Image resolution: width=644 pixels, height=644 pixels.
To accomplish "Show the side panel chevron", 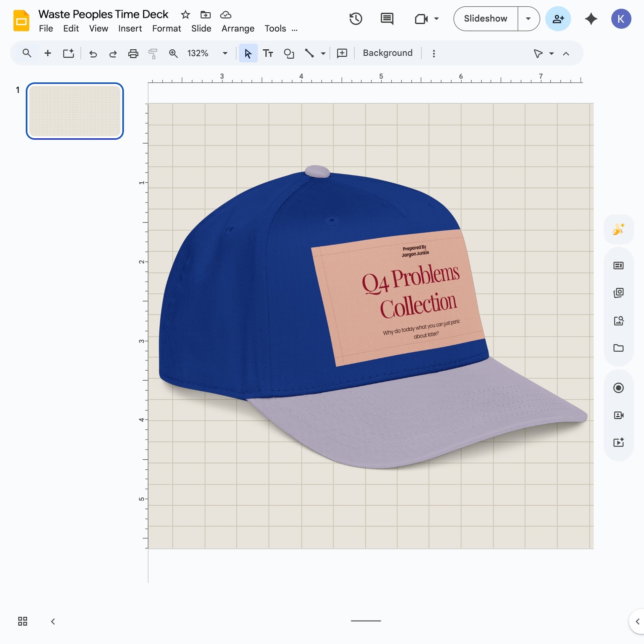I will (637, 621).
